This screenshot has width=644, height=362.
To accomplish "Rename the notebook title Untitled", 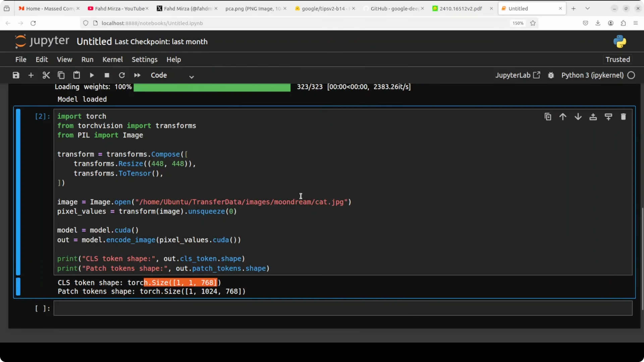I will pos(94,42).
